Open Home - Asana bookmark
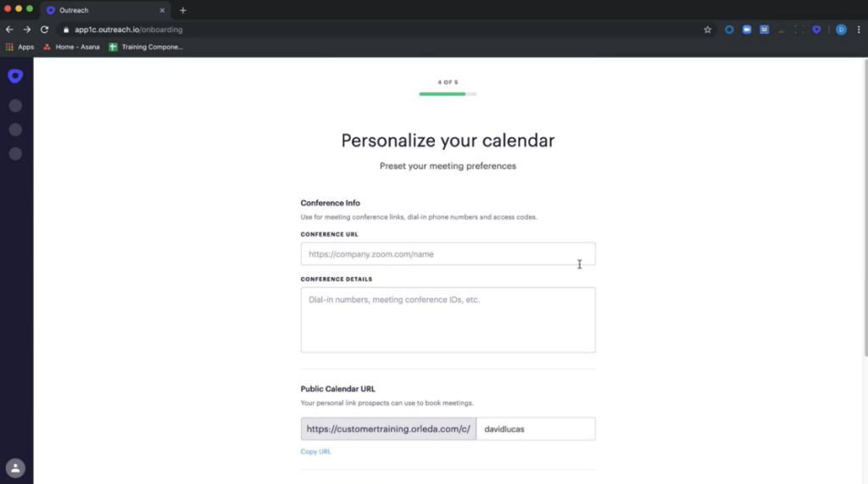 click(x=72, y=47)
